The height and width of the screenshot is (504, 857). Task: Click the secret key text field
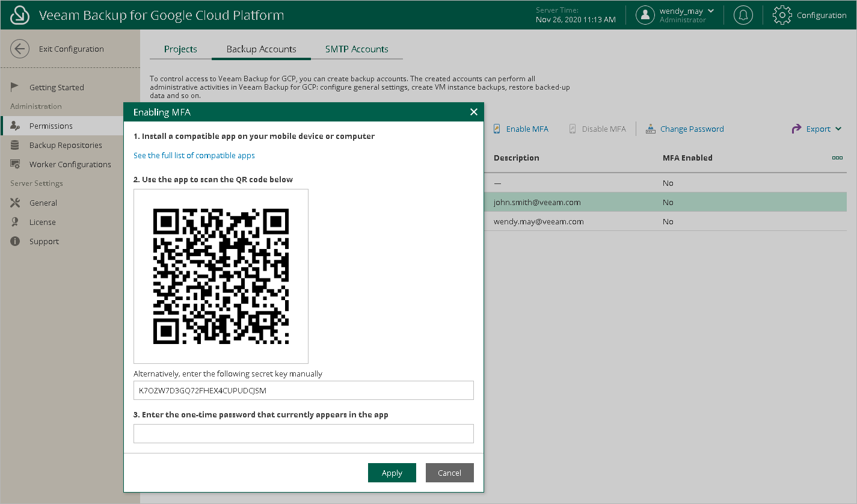pos(304,390)
